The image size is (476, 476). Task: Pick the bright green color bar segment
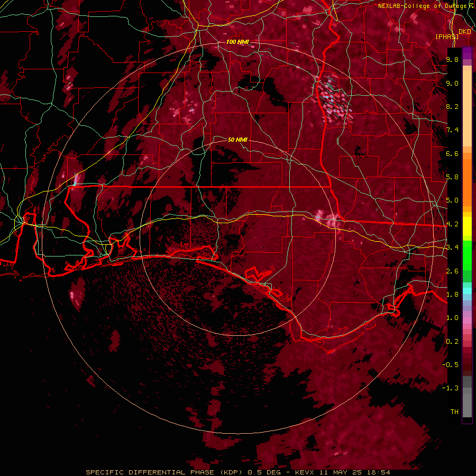coord(467,255)
